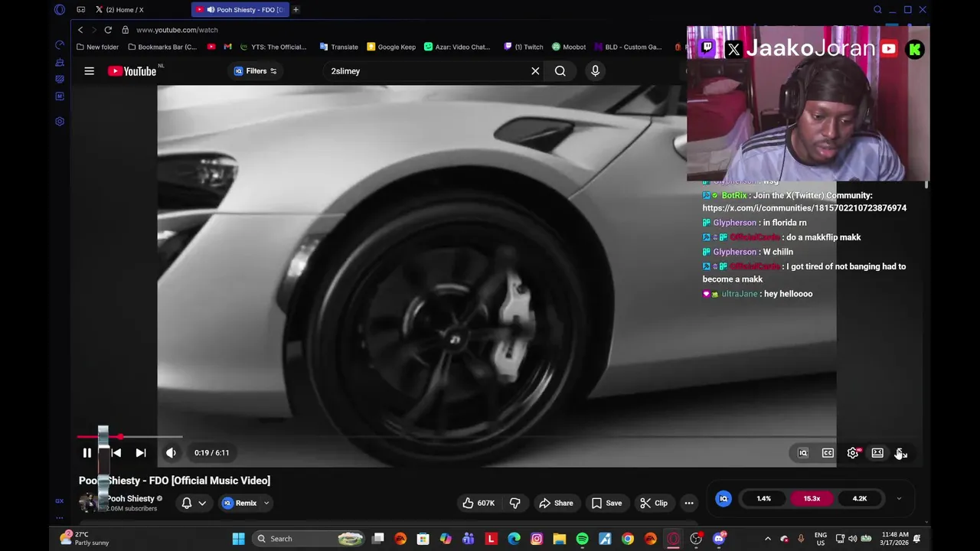Open the browser tab search magnifier
This screenshot has height=551, width=980.
point(877,10)
